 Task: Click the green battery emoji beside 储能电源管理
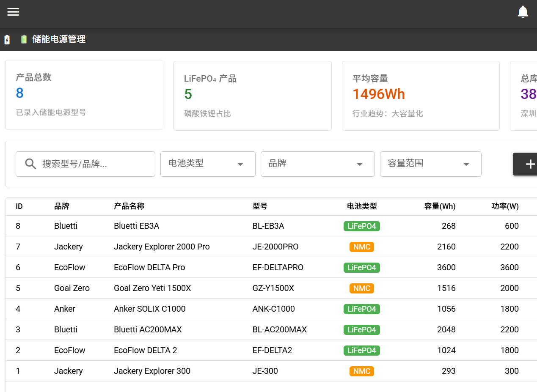[24, 39]
